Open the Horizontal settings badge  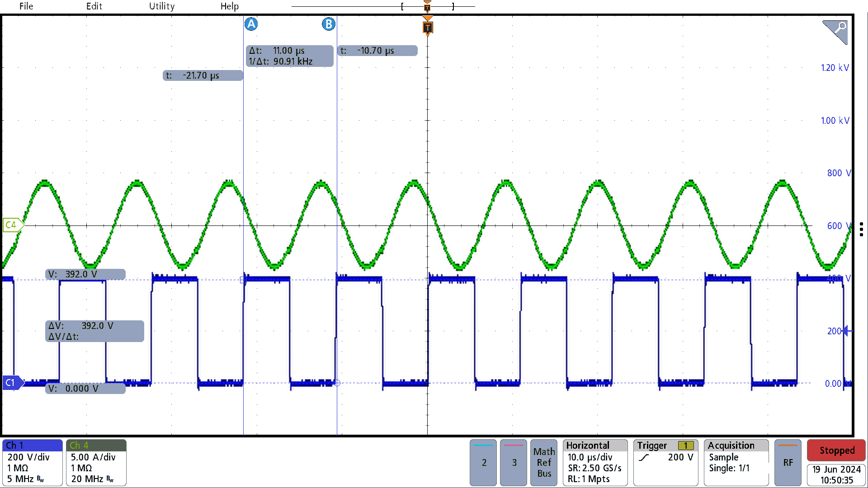595,462
